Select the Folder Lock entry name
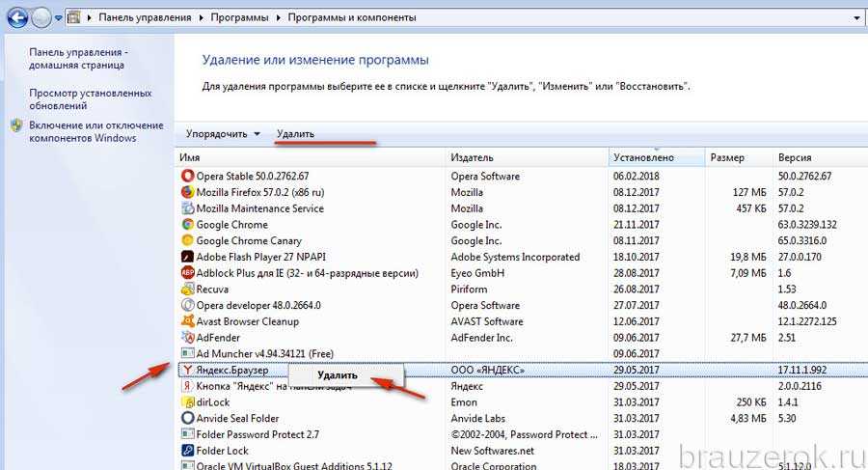This screenshot has width=868, height=470. (x=222, y=451)
